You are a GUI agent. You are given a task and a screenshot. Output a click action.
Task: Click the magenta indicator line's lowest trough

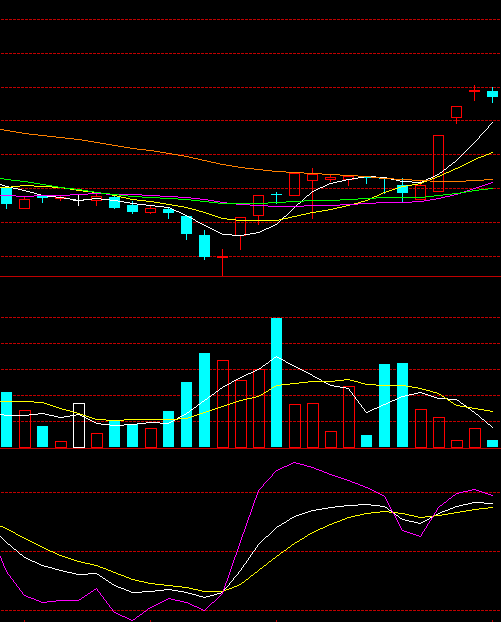[132, 620]
